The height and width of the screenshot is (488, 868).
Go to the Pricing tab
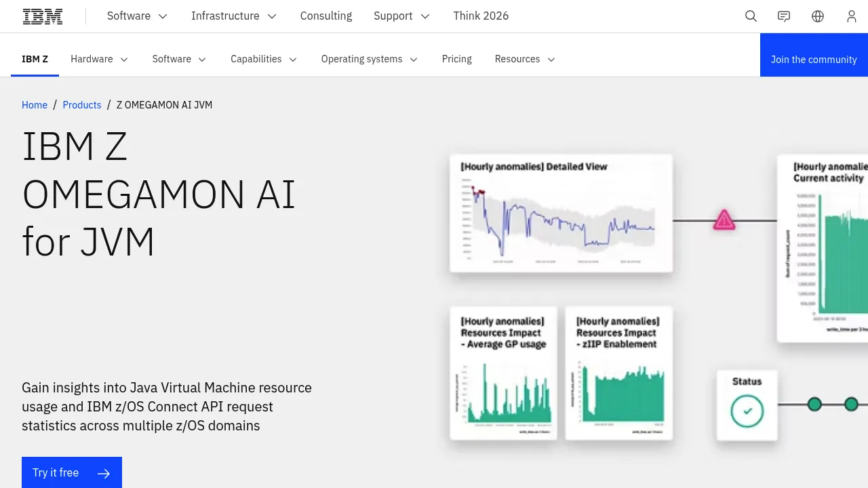(457, 60)
